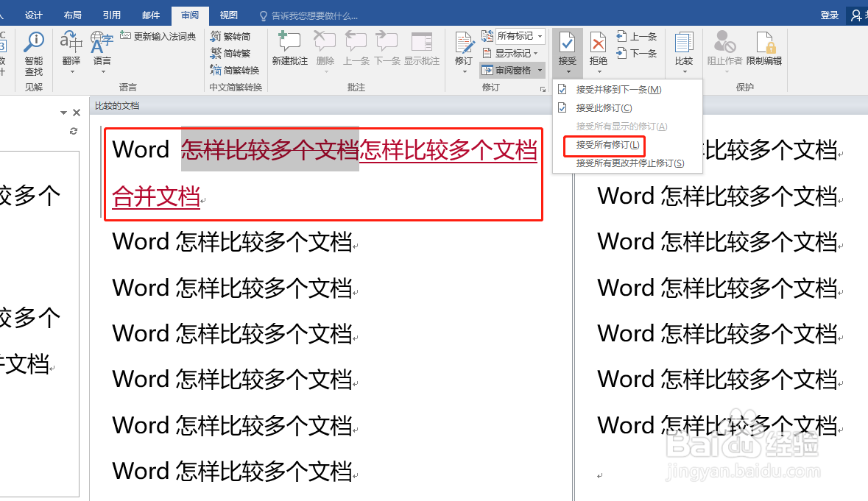868x501 pixels.
Task: Click the strikethrough deleted text 怎样比较多个文档
Action: point(270,149)
